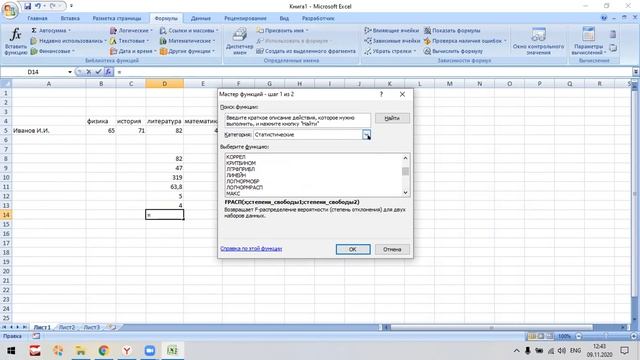Confirm formula entry with the checkmark
This screenshot has width=640, height=360.
[x=98, y=72]
